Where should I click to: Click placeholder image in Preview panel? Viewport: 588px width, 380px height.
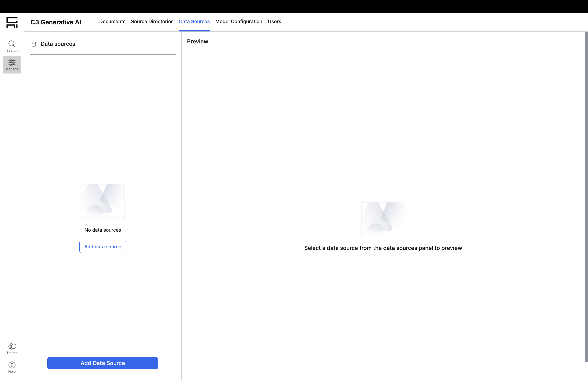[x=383, y=219]
